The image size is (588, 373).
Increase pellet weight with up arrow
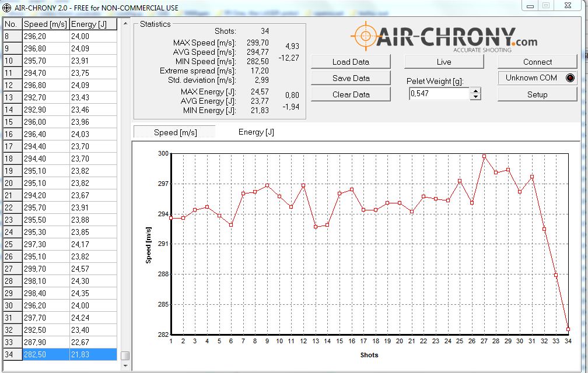coord(475,91)
